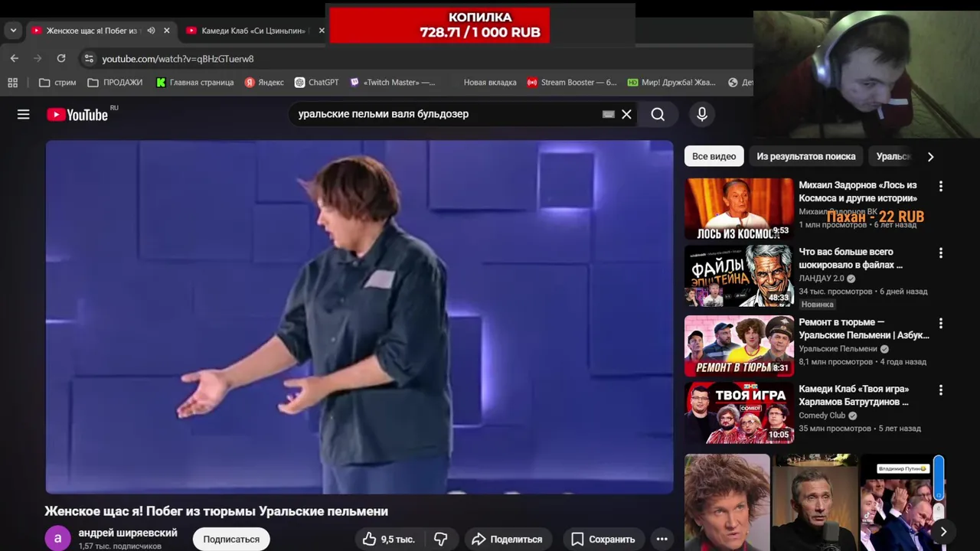Open 'андрей ширяевский' channel name

(128, 533)
